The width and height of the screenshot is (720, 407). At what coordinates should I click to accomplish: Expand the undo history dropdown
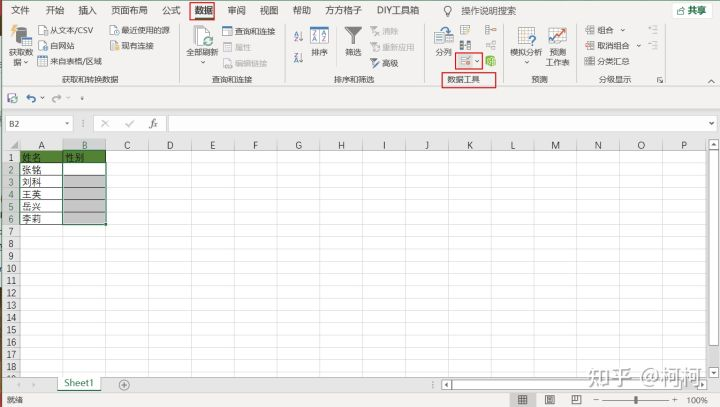[42, 98]
